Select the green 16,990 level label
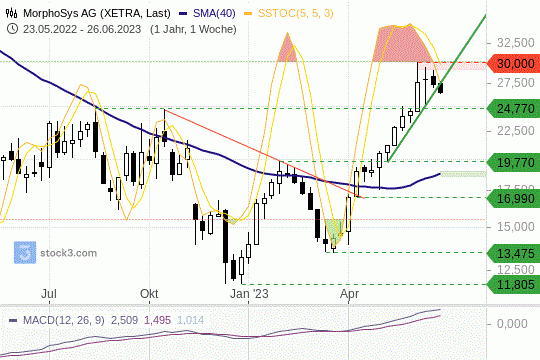540x360 pixels. click(x=513, y=198)
